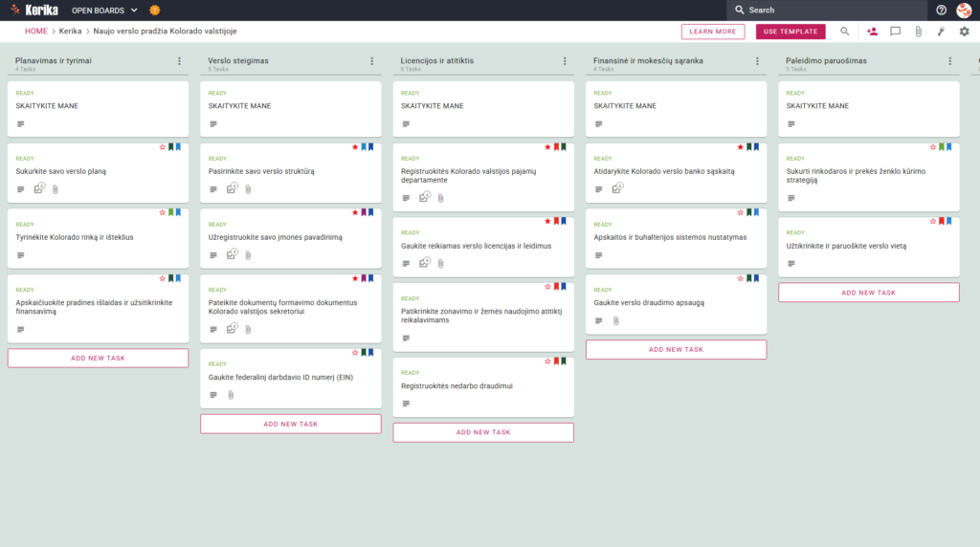Open the checklist icon on Registruokitės Kolorado valstijos pajamų card
Image resolution: width=980 pixels, height=547 pixels.
point(424,197)
